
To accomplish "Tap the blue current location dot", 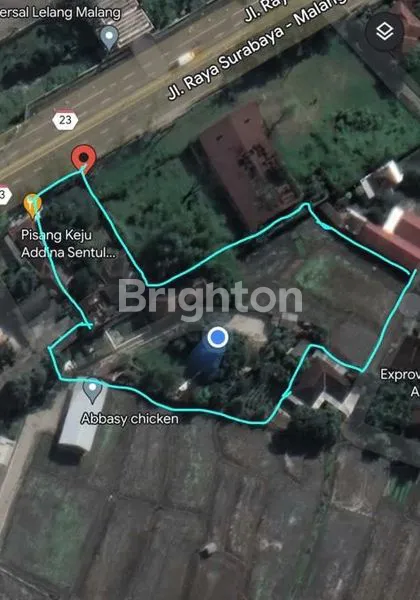I will click(x=218, y=337).
